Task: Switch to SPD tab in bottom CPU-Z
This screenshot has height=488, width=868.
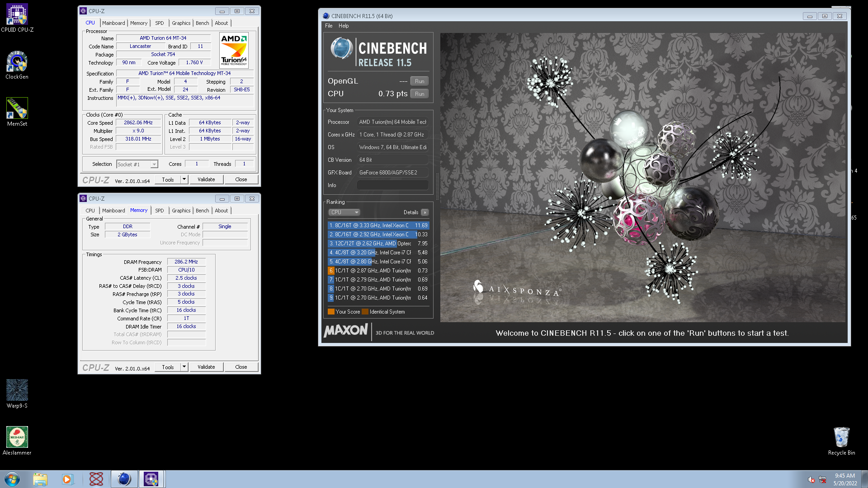Action: (160, 211)
